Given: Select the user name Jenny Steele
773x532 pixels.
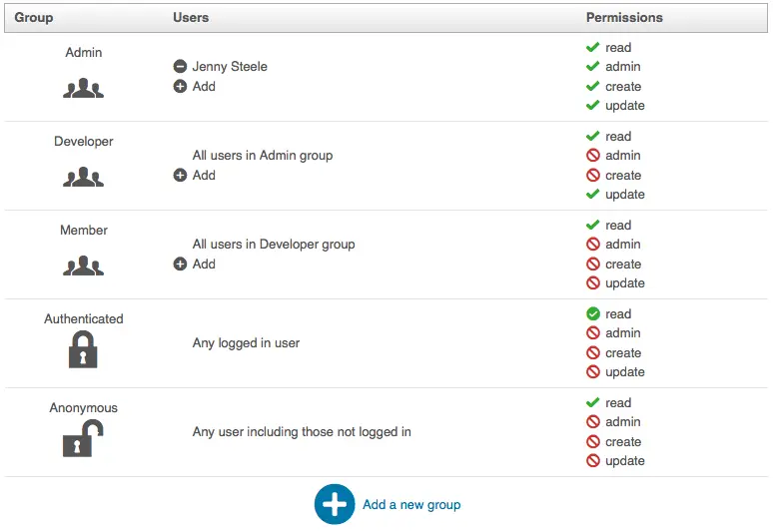Looking at the screenshot, I should pyautogui.click(x=230, y=67).
